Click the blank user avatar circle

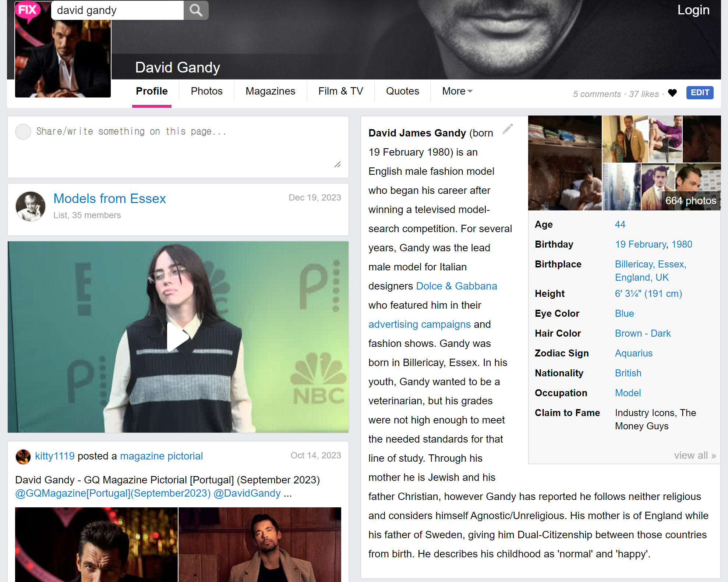point(23,132)
